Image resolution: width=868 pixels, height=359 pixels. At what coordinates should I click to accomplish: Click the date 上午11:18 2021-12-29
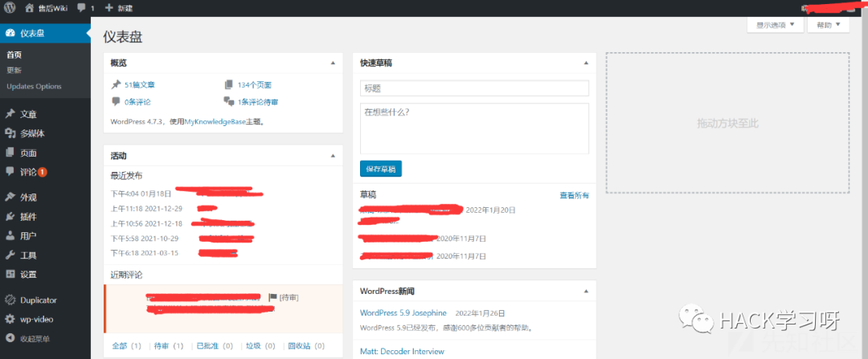pyautogui.click(x=146, y=209)
